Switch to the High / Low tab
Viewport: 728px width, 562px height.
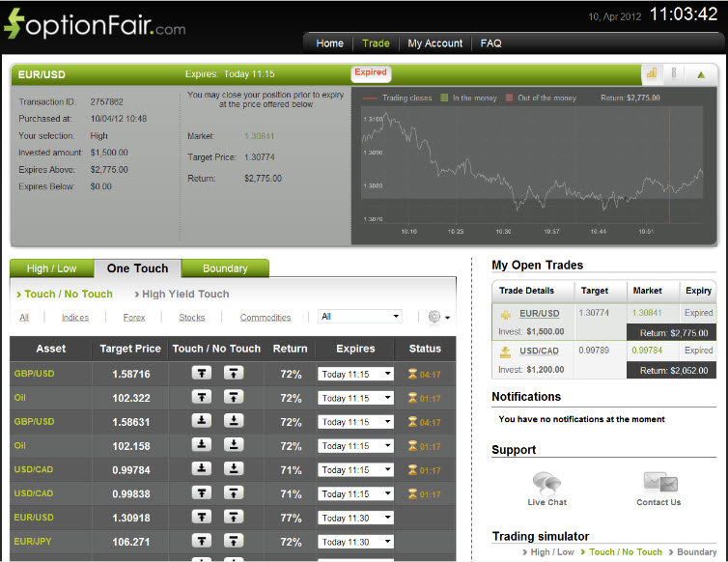click(x=52, y=268)
